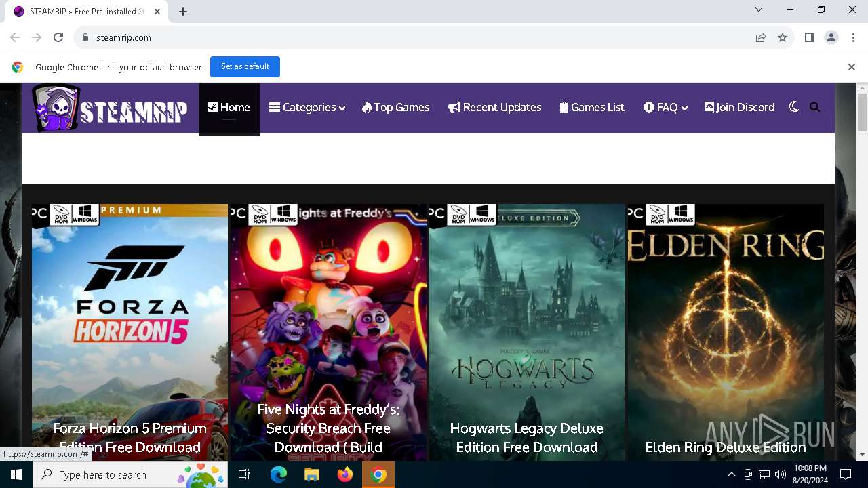Share this page icon
This screenshot has height=488, width=868.
(761, 37)
